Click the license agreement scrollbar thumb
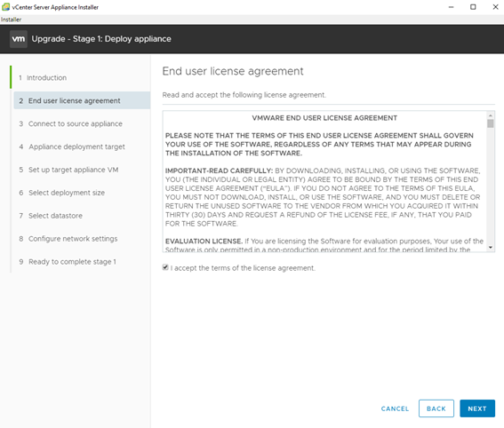The height and width of the screenshot is (428, 504). point(491,123)
